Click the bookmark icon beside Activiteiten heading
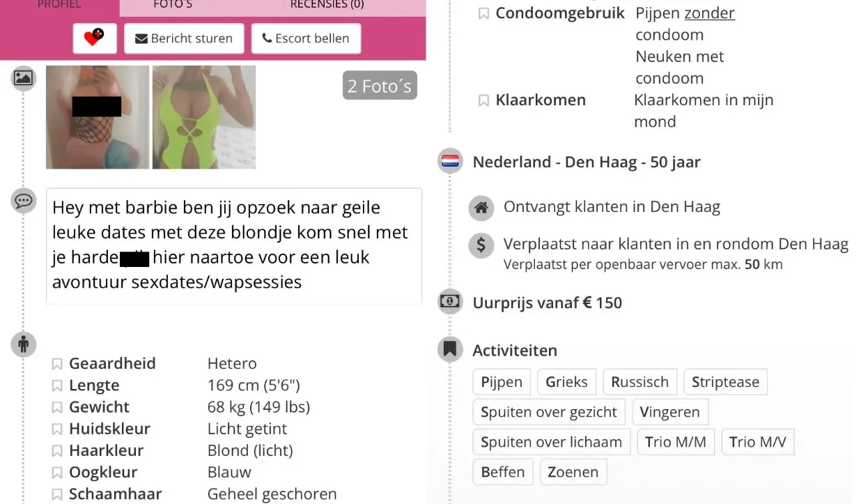Viewport: 868px width, 504px height. [450, 349]
